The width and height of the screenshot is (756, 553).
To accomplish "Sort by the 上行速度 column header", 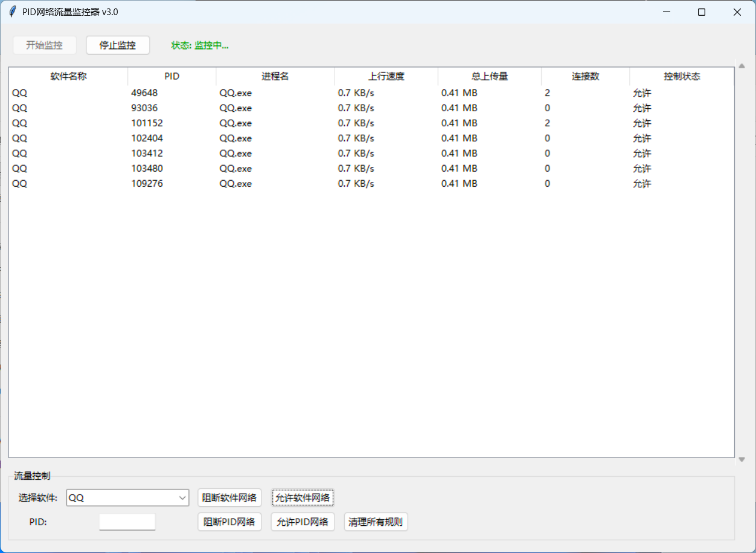I will tap(386, 76).
